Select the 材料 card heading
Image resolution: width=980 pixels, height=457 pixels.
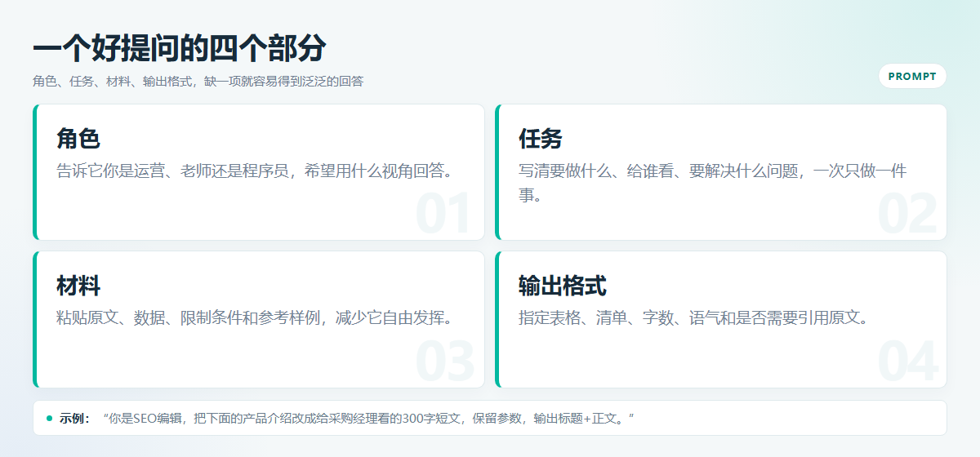(x=78, y=286)
